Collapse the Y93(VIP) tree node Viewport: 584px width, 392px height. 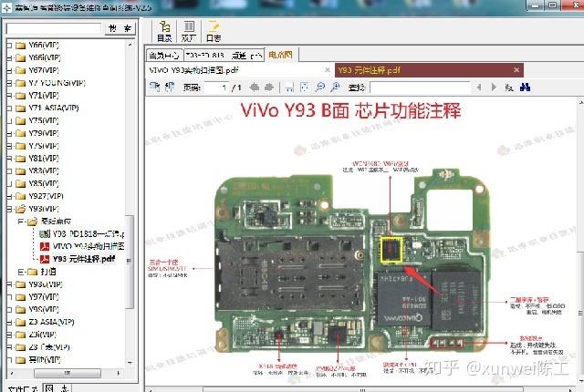pyautogui.click(x=9, y=209)
